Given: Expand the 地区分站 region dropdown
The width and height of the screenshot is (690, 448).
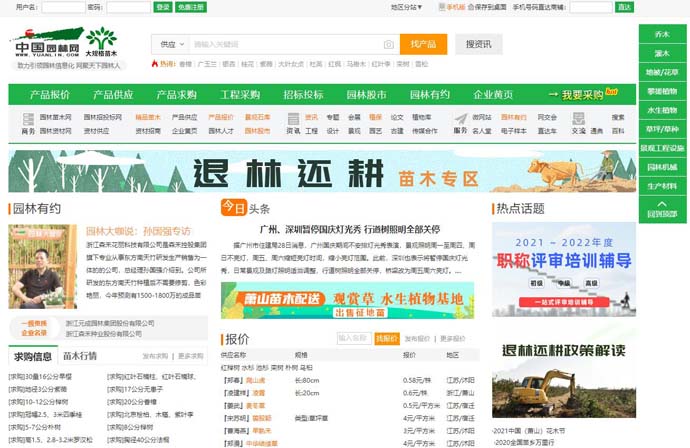Looking at the screenshot, I should [x=406, y=7].
